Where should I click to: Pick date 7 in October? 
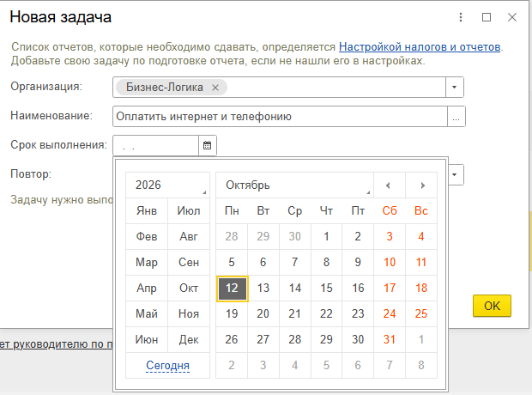(x=295, y=262)
